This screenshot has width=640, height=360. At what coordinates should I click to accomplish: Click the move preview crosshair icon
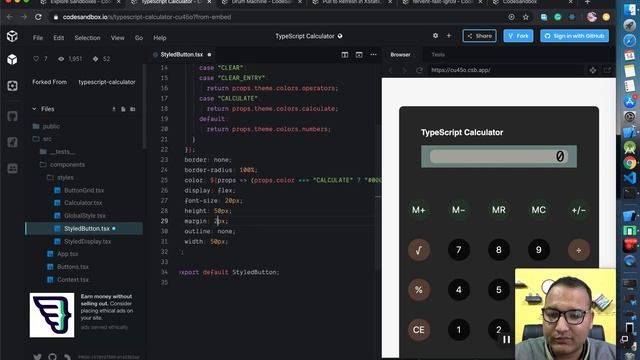(593, 70)
